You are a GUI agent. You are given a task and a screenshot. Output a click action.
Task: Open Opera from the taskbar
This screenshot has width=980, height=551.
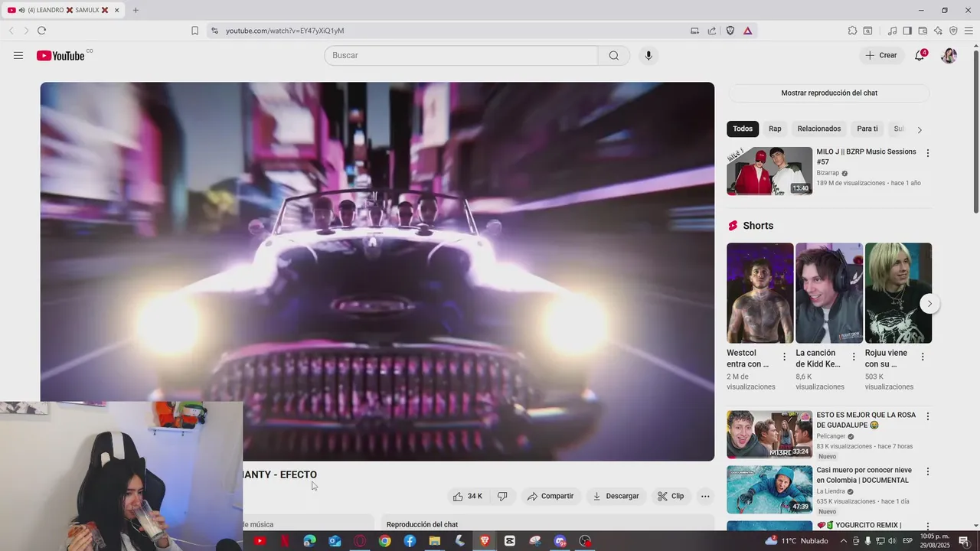click(x=360, y=541)
